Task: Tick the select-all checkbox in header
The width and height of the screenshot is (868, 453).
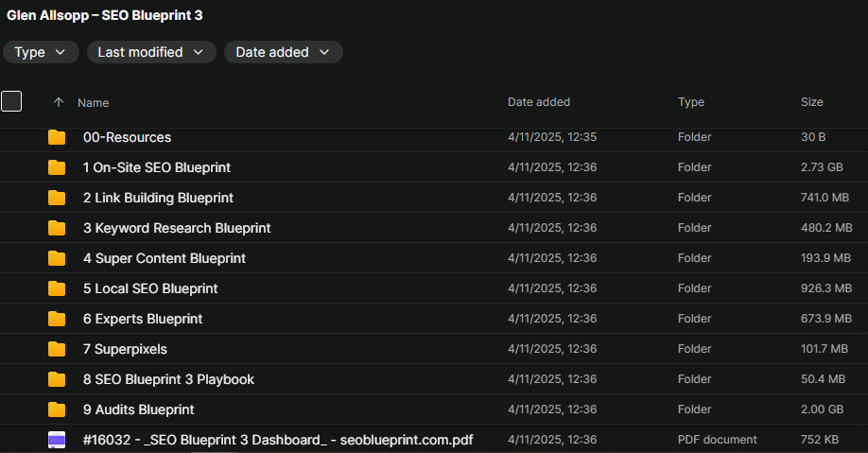Action: tap(11, 101)
